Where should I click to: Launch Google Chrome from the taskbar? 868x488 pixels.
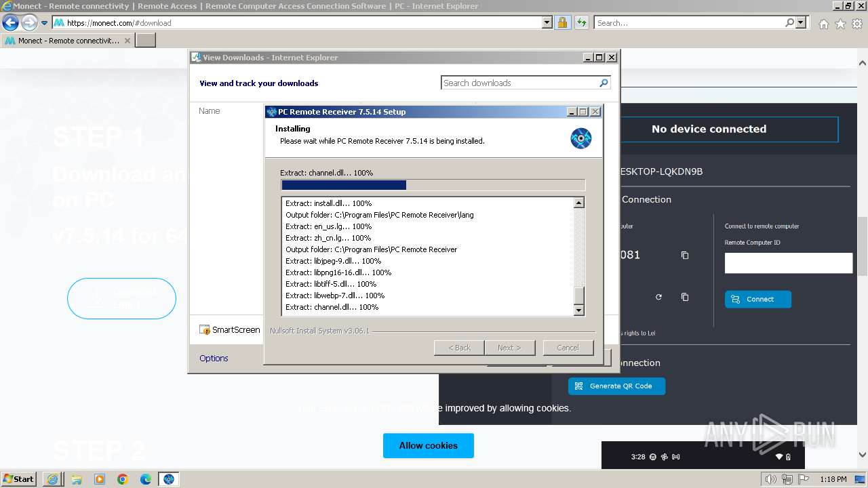click(123, 479)
